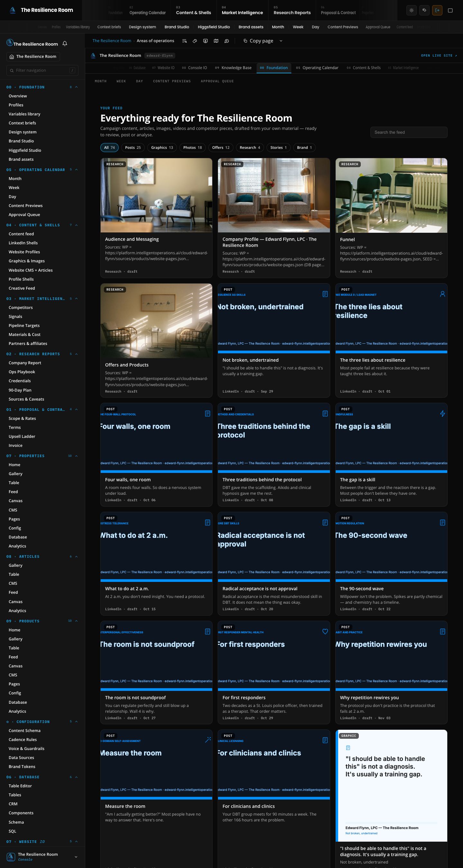Screen dimensions: 463x868
Task: Click the heart icon on first responders card
Action: point(325,632)
